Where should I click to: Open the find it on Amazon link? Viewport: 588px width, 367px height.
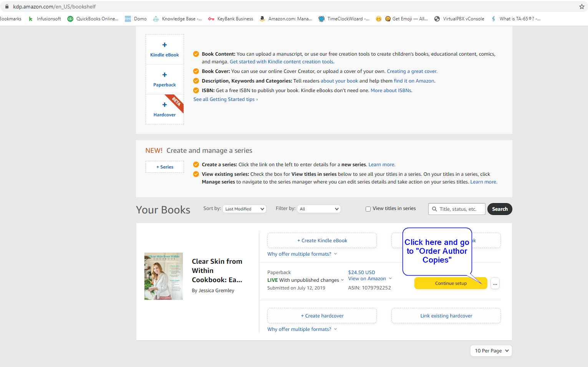pyautogui.click(x=414, y=81)
